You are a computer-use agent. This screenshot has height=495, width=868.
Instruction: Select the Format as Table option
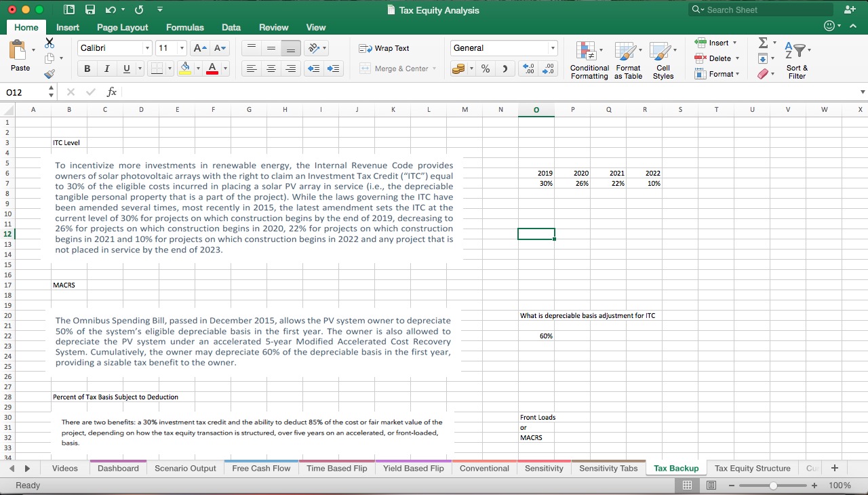click(x=627, y=61)
